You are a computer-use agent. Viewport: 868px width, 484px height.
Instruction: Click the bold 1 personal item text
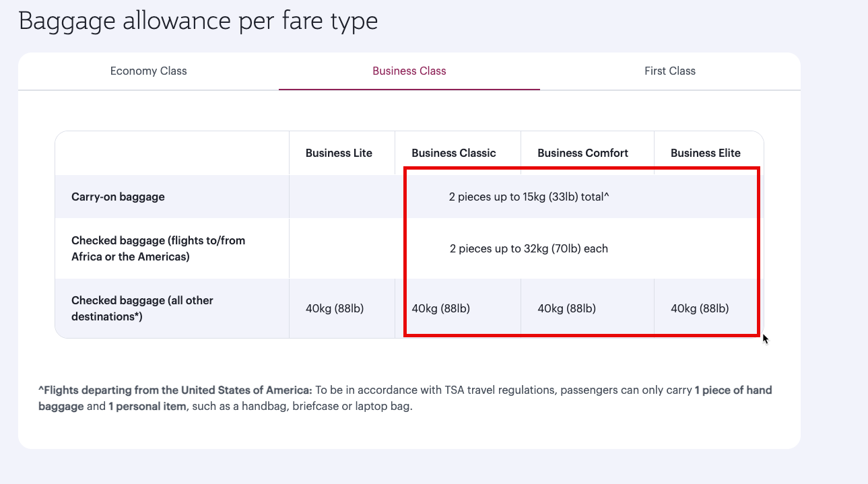click(x=147, y=407)
